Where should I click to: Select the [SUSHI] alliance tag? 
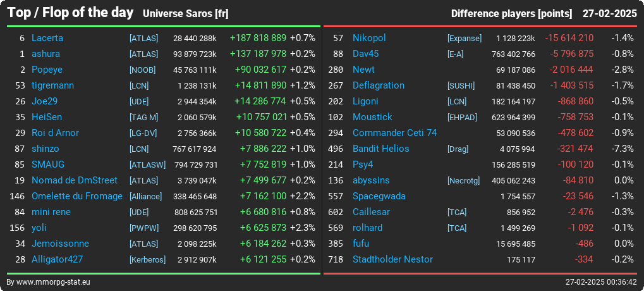click(461, 85)
